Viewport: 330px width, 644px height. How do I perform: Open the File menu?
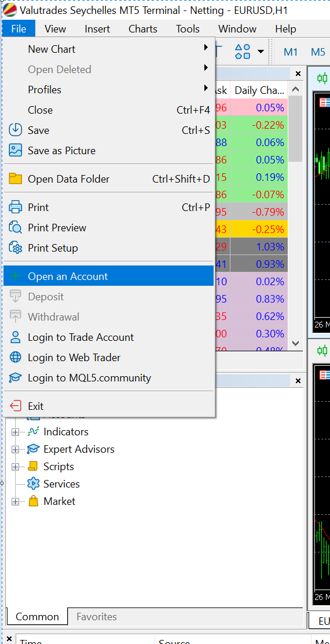point(19,29)
